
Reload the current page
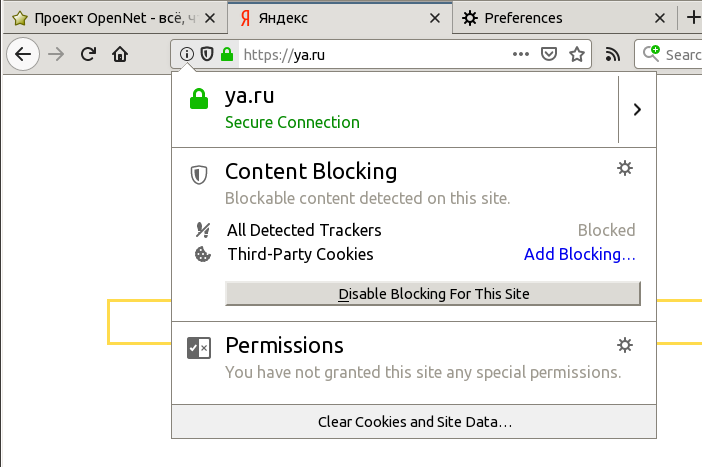88,55
